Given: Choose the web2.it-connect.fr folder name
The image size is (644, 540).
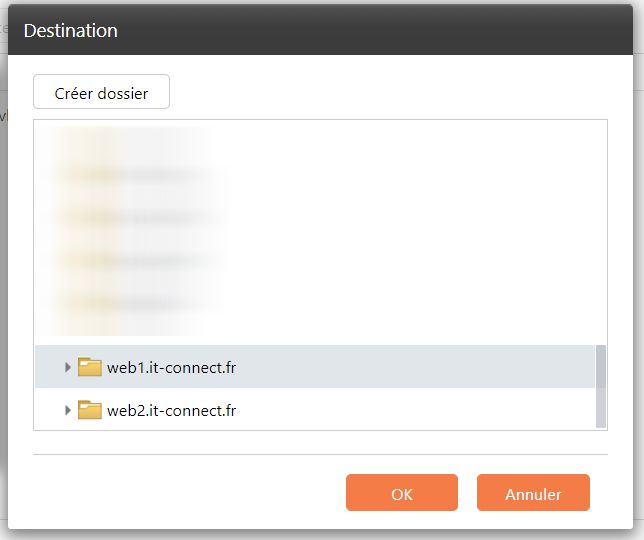Looking at the screenshot, I should (x=171, y=410).
